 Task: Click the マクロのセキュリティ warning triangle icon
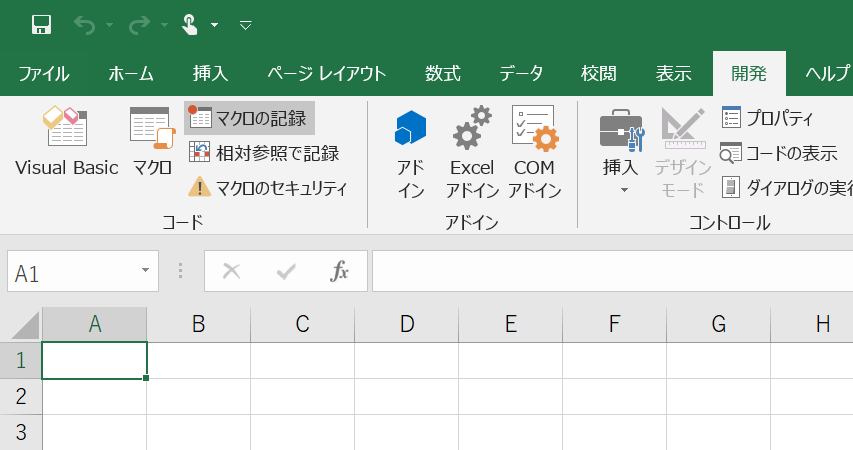[199, 187]
